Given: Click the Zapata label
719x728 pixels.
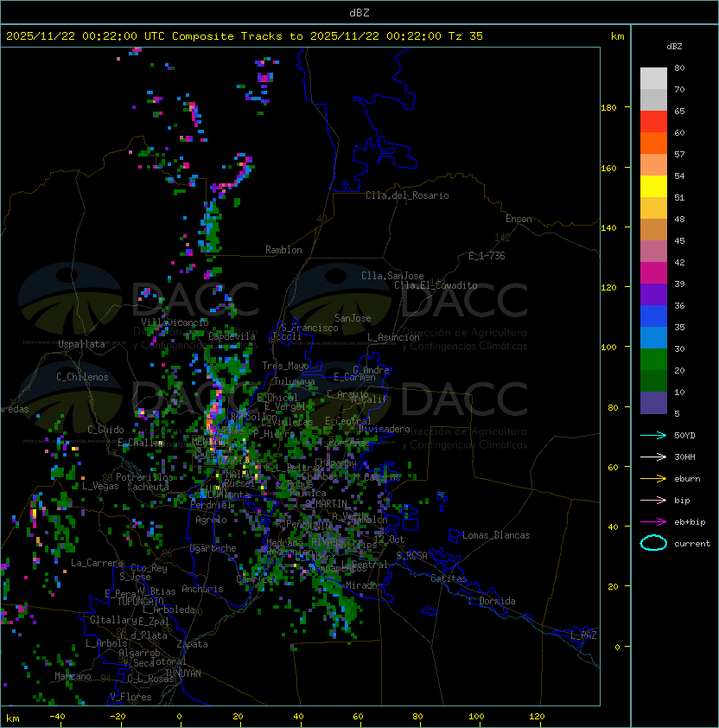Looking at the screenshot, I should point(192,644).
